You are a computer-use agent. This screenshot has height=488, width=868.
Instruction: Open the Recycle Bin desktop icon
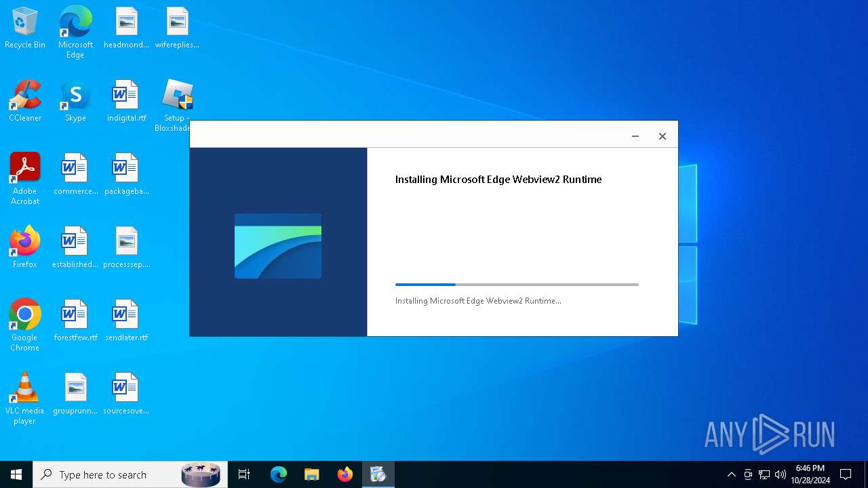[x=25, y=28]
